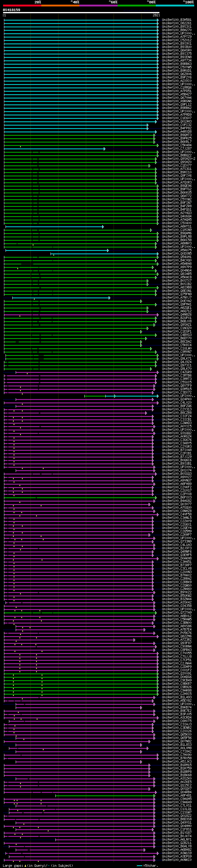
Task: Click the white query sequence ruler bar
Action: [81, 12]
